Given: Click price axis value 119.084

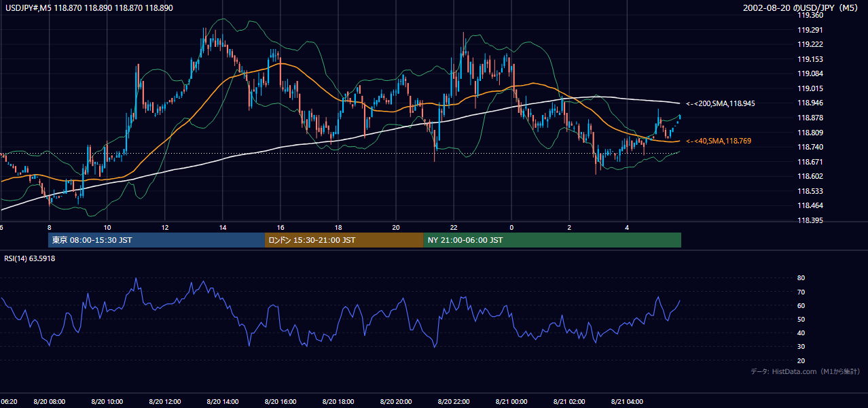Looking at the screenshot, I should (x=812, y=73).
